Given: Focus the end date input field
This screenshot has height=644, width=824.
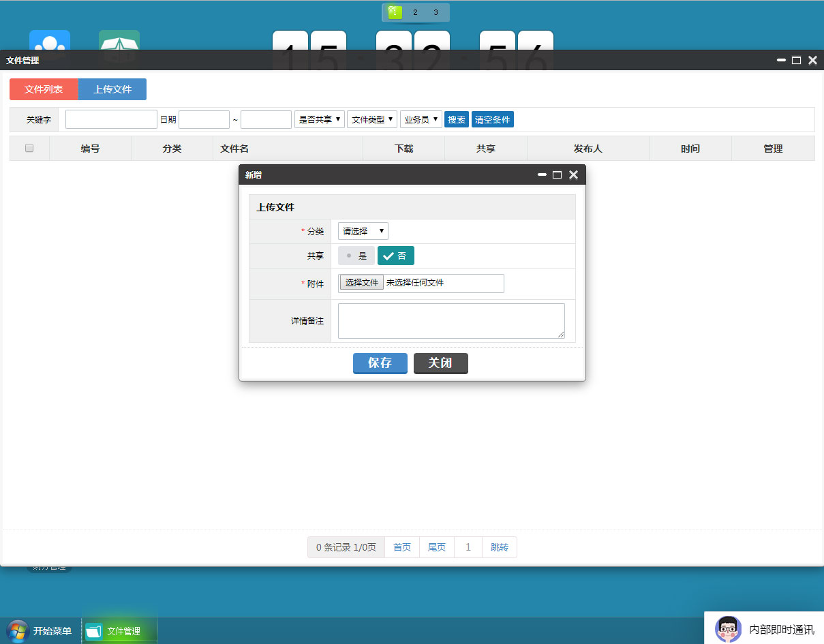Looking at the screenshot, I should pyautogui.click(x=266, y=119).
